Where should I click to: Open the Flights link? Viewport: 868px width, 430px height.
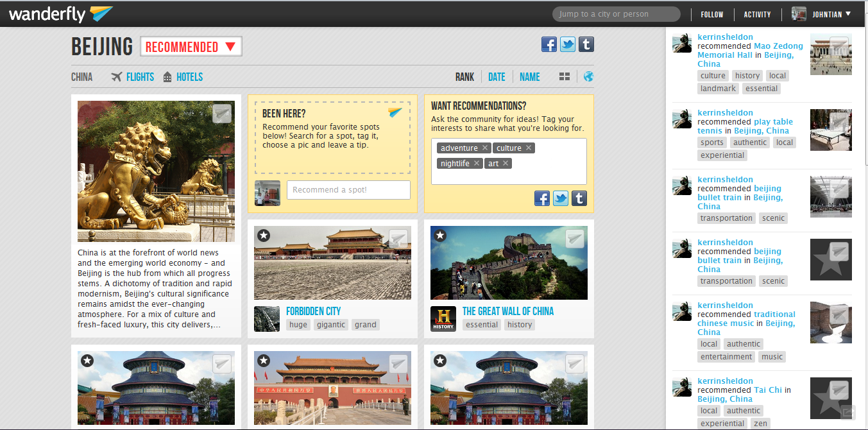tap(140, 77)
